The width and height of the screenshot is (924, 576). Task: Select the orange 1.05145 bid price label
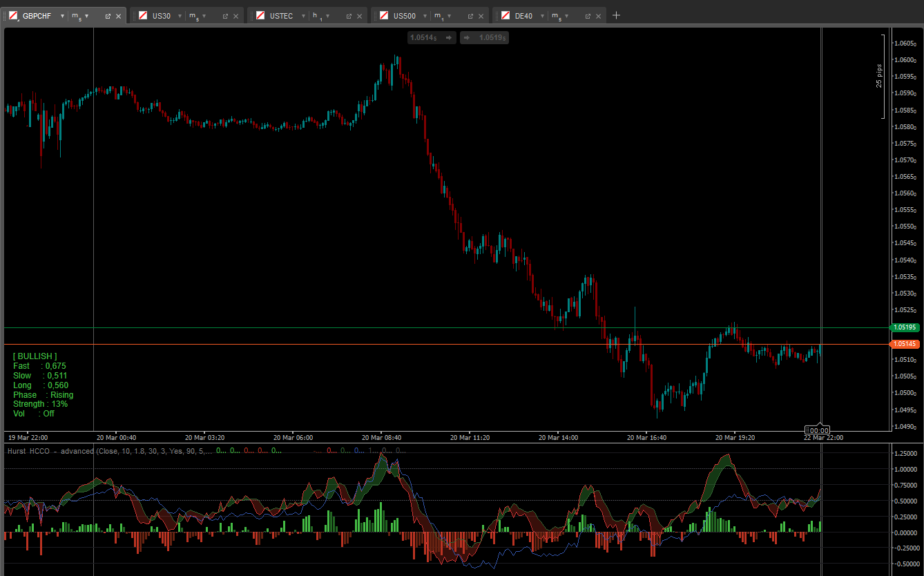point(905,344)
